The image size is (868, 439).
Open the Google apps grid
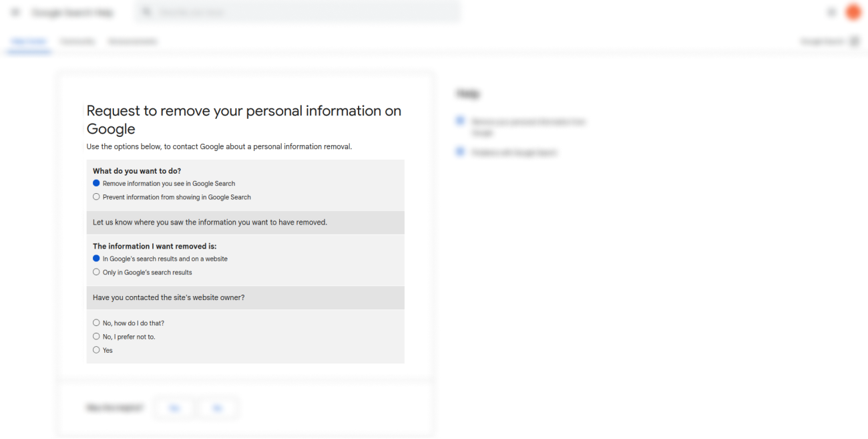coord(831,12)
